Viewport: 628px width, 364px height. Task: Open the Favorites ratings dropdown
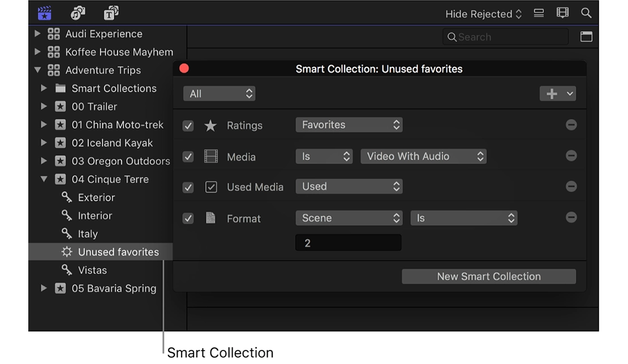tap(349, 124)
